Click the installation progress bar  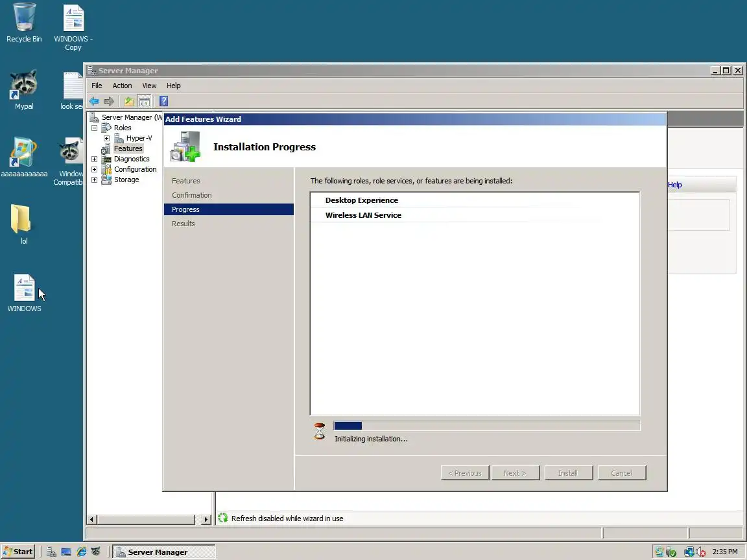click(x=486, y=426)
